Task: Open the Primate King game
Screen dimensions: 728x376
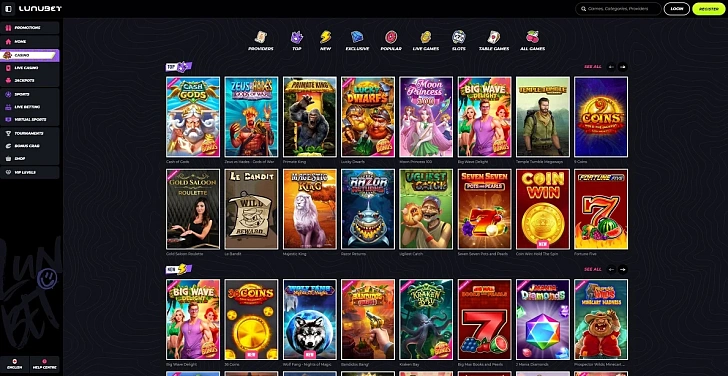Action: 310,117
